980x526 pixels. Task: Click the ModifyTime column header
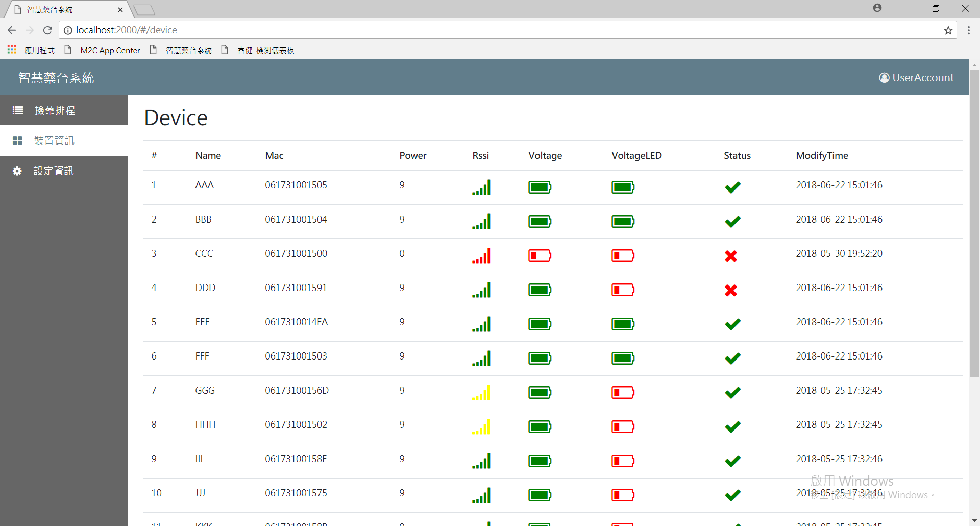pos(822,155)
